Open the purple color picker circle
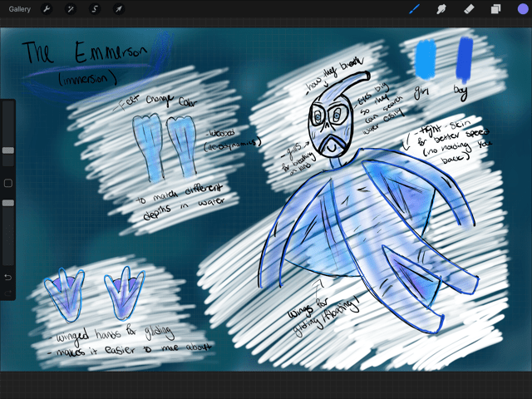Image resolution: width=532 pixels, height=399 pixels. 522,9
